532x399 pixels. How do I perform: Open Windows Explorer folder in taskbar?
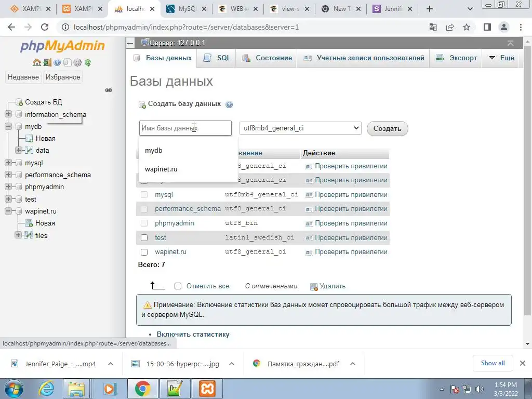tap(76, 389)
